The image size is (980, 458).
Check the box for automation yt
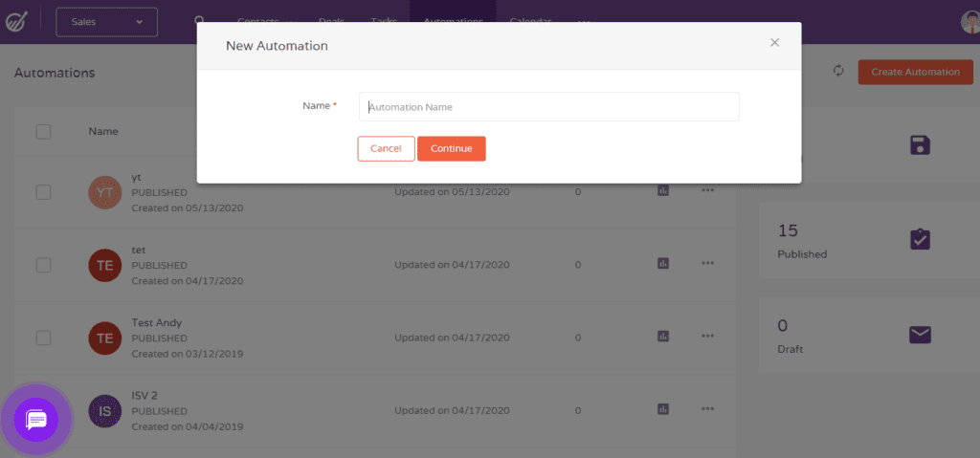click(x=43, y=192)
